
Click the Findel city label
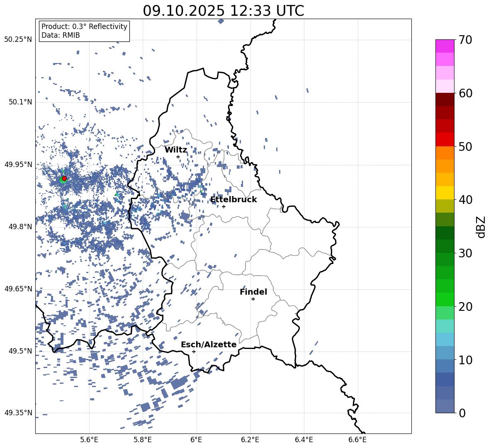coord(253,292)
